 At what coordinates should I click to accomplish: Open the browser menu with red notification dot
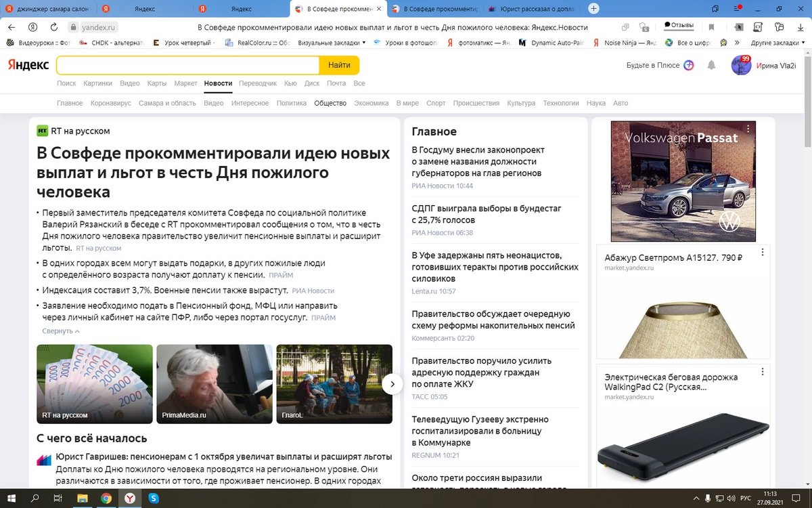coord(737,9)
